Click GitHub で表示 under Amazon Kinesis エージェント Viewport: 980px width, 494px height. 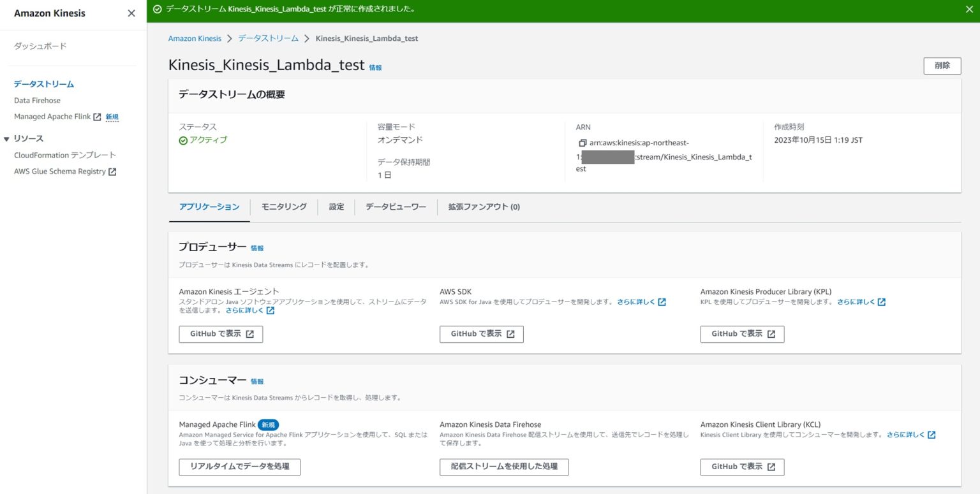[221, 334]
